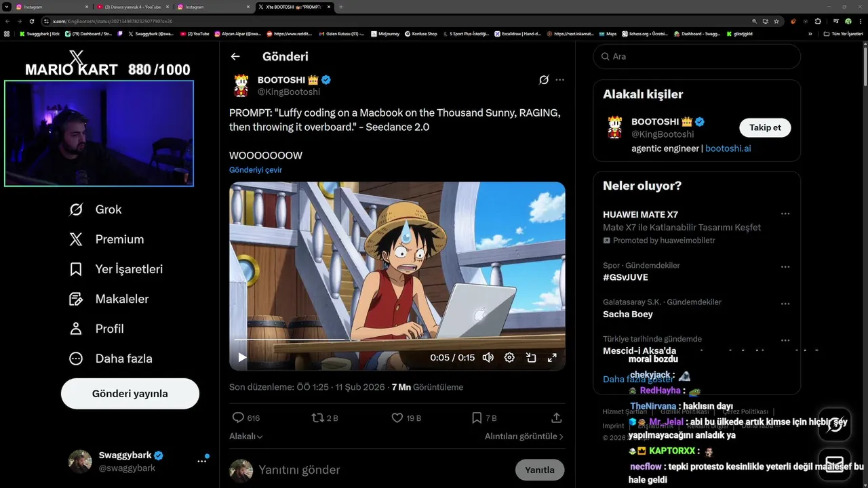Toggle picture-in-picture on the video
The image size is (868, 488).
(531, 357)
